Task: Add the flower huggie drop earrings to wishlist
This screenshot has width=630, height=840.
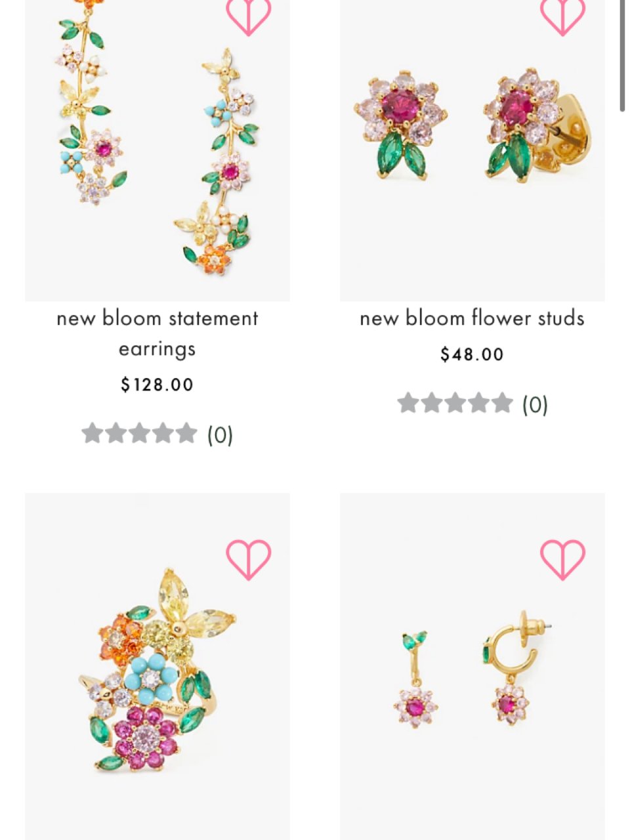Action: 562,559
